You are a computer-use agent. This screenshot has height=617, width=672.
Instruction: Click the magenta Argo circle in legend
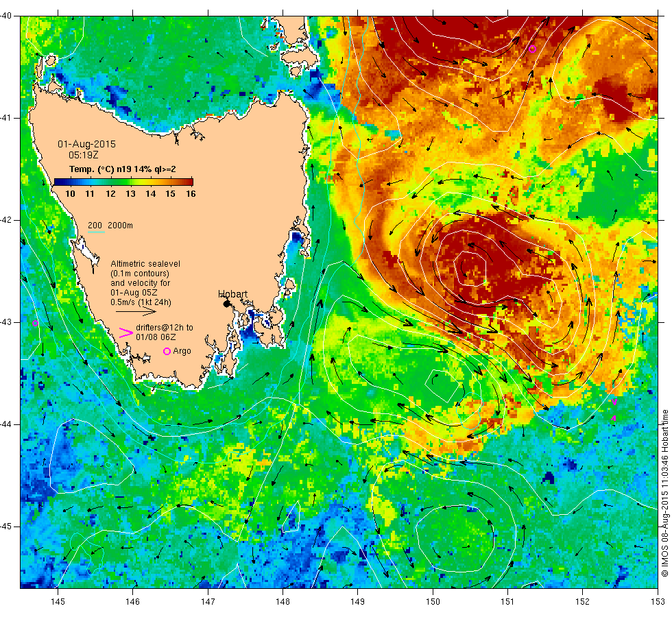[167, 351]
